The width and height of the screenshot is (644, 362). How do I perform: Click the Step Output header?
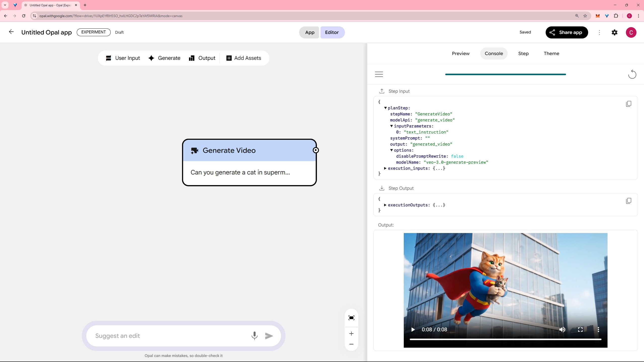point(401,188)
